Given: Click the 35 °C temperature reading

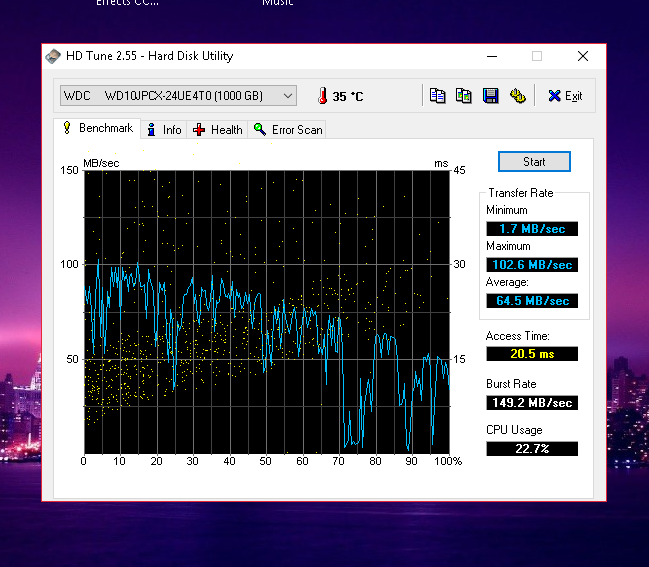Looking at the screenshot, I should point(348,97).
